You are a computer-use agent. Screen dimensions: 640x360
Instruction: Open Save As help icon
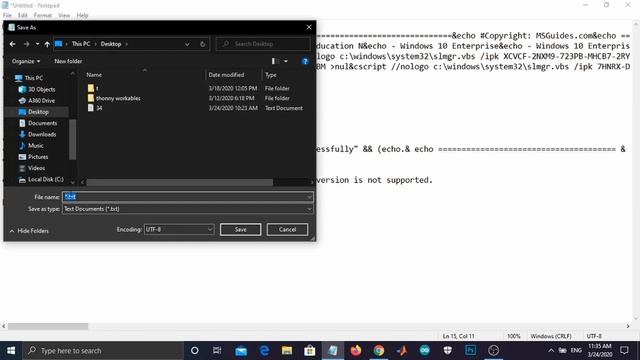click(305, 61)
